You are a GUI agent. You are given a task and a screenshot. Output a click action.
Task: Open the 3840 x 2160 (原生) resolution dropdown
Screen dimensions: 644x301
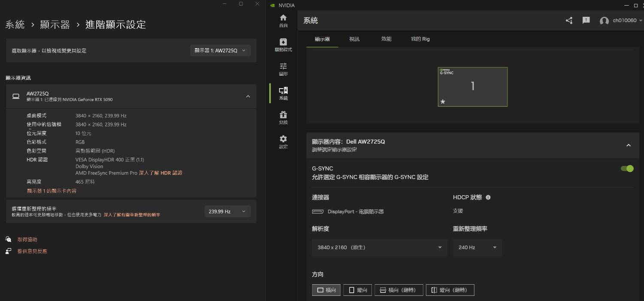click(x=380, y=247)
